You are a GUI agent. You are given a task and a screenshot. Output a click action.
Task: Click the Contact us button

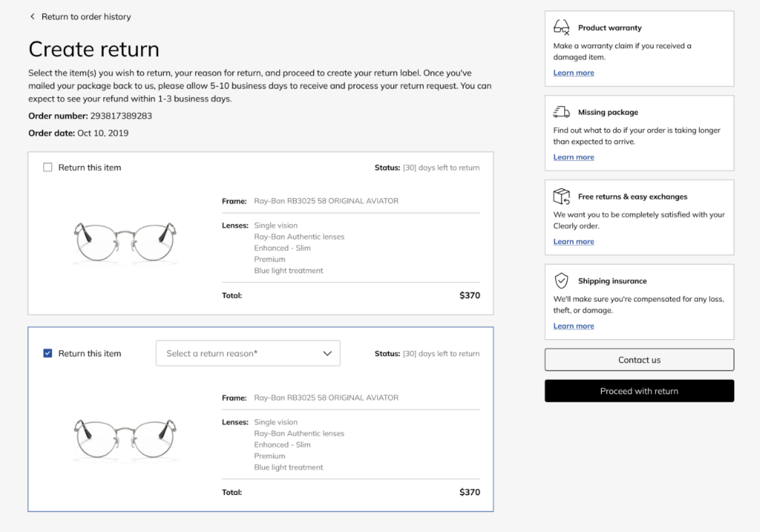click(x=639, y=360)
